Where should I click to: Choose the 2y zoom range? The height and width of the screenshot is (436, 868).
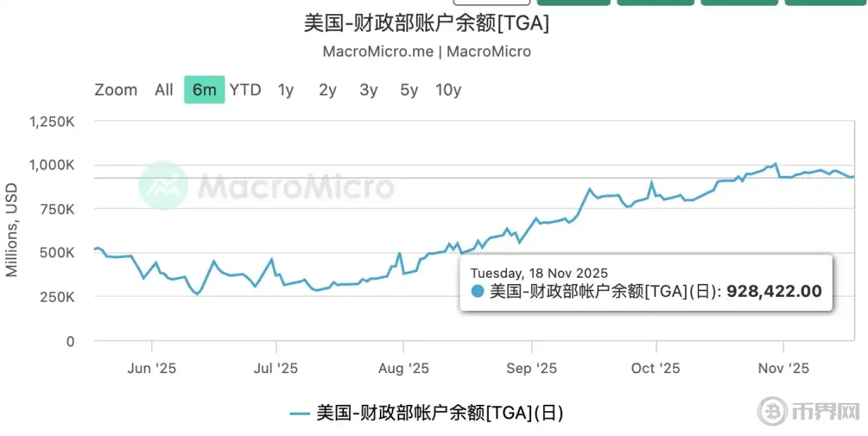pos(327,90)
